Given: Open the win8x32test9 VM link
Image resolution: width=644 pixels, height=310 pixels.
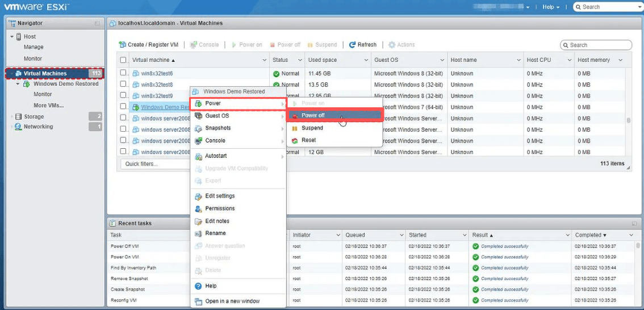Looking at the screenshot, I should (157, 96).
